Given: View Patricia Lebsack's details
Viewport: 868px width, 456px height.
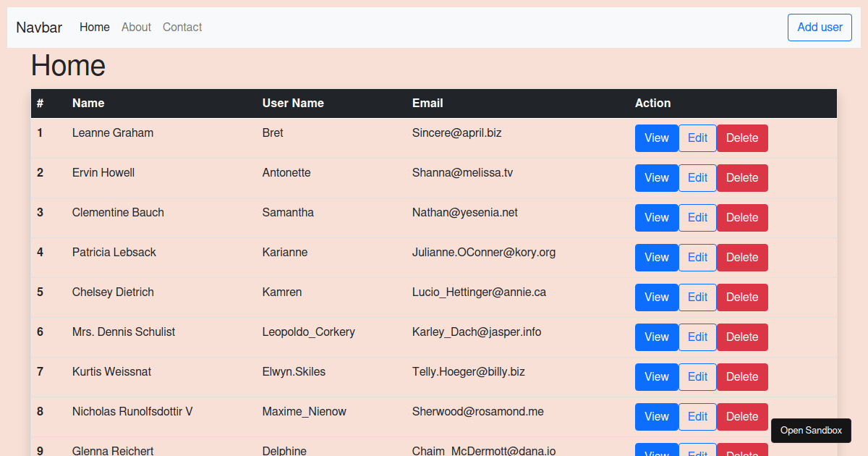Looking at the screenshot, I should pyautogui.click(x=656, y=258).
